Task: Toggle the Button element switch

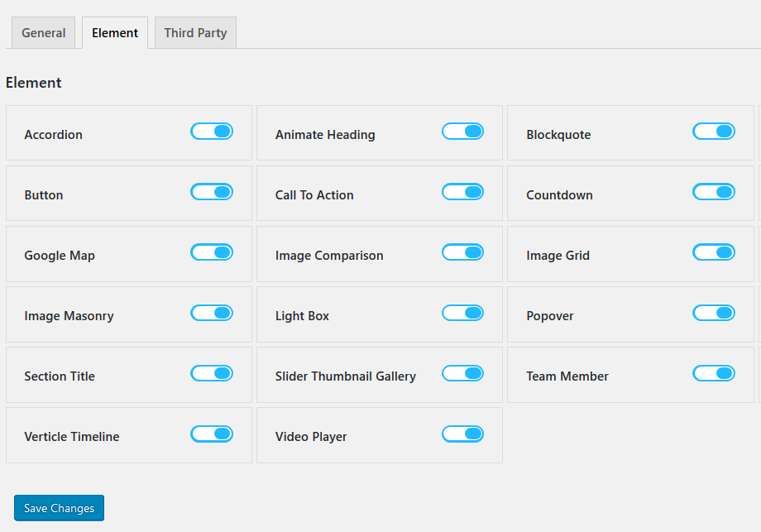Action: click(212, 192)
